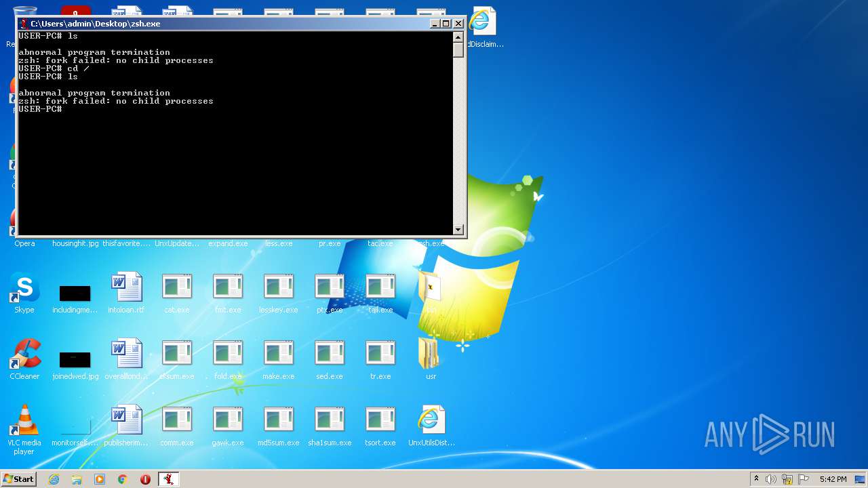Select the expand.exe file label
This screenshot has width=868, height=488.
tap(228, 243)
